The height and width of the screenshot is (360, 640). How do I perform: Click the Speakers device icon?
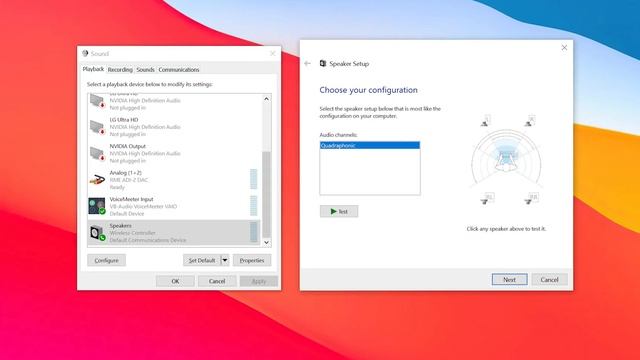[97, 233]
